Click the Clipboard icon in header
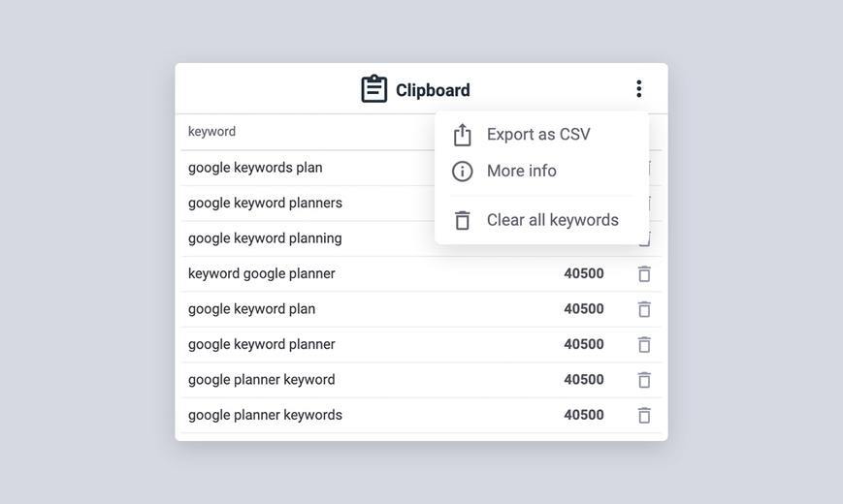This screenshot has width=843, height=504. pyautogui.click(x=373, y=88)
